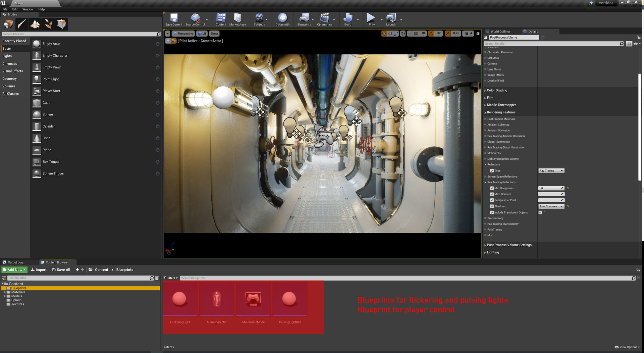644x353 pixels.
Task: Uncheck the Samples Per Pixel checkbox
Action: pyautogui.click(x=492, y=200)
